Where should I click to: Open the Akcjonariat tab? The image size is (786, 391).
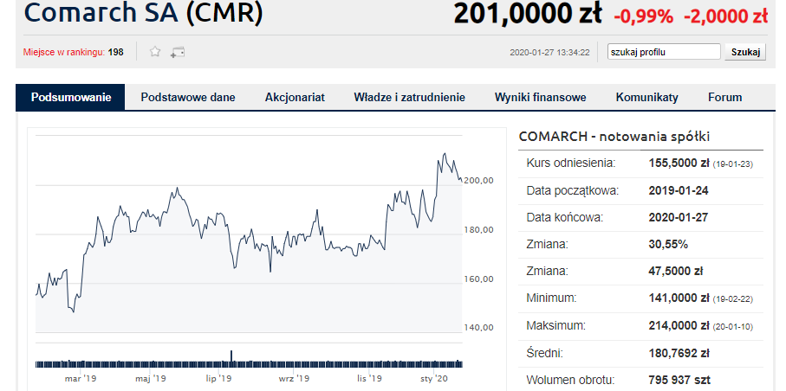(295, 97)
